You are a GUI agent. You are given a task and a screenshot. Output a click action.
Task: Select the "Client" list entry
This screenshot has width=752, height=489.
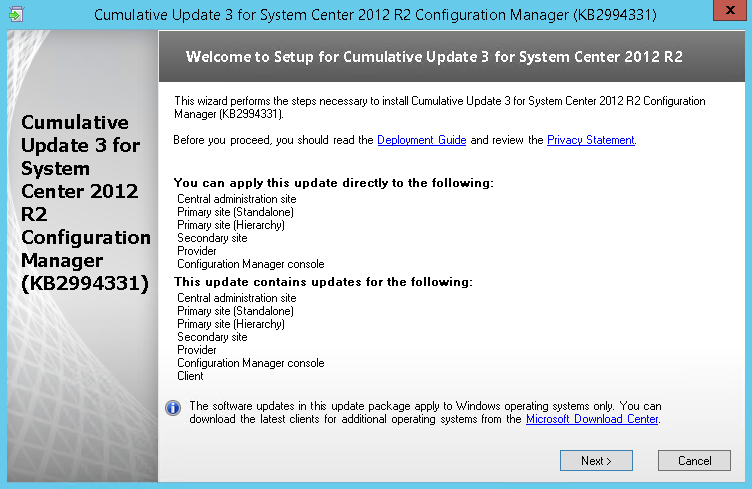(190, 376)
